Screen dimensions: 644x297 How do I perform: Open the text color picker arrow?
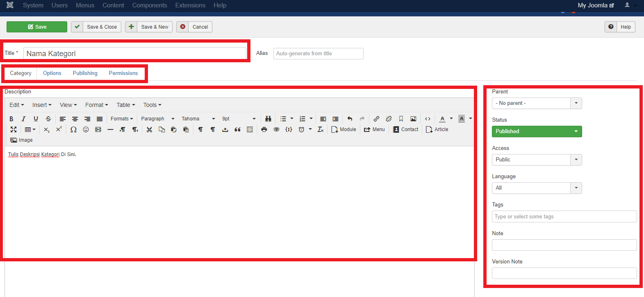pyautogui.click(x=451, y=119)
